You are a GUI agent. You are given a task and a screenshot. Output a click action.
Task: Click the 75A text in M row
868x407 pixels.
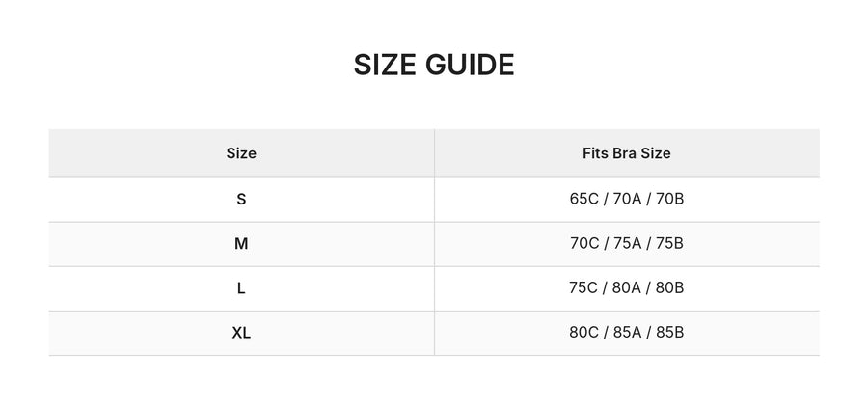pos(627,243)
